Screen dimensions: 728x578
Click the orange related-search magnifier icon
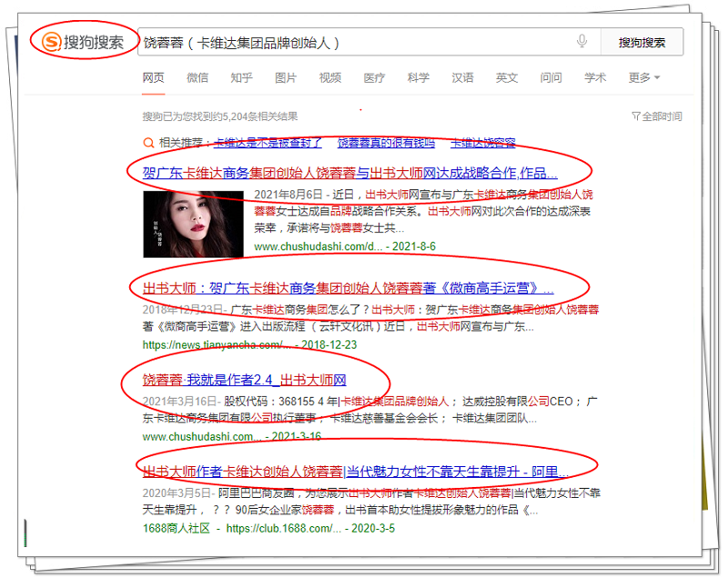[148, 143]
